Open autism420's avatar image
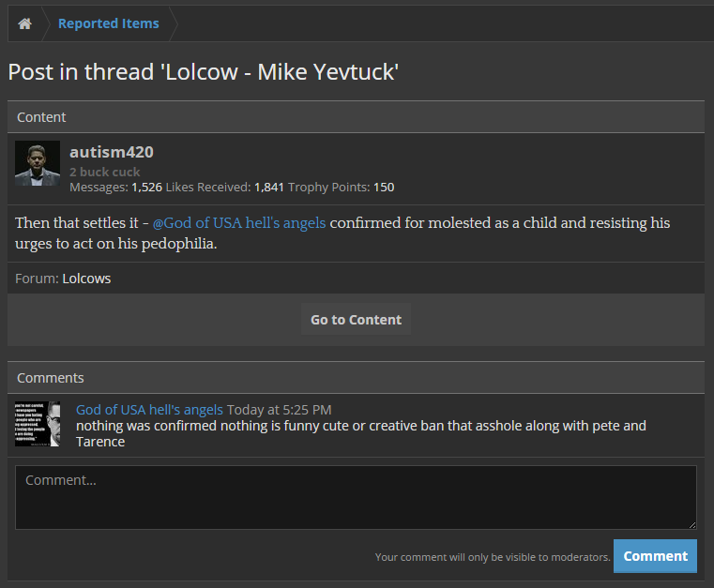The height and width of the screenshot is (588, 714). [38, 163]
